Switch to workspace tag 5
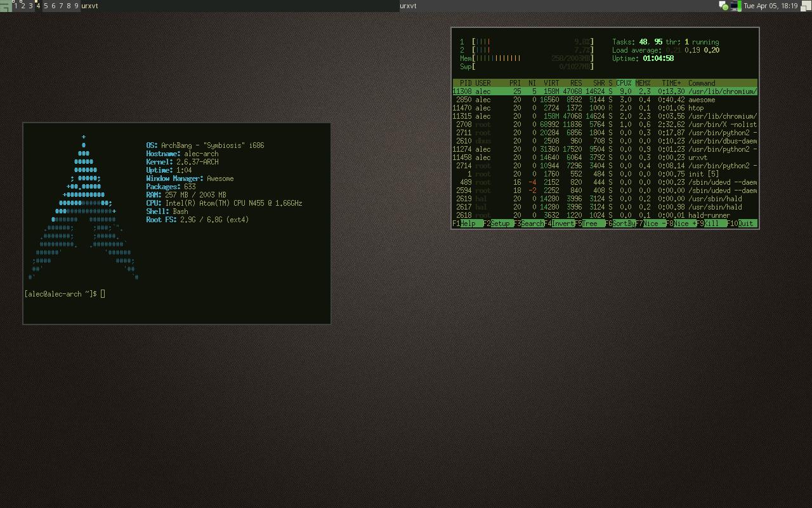Viewport: 812px width, 508px height. pyautogui.click(x=46, y=6)
